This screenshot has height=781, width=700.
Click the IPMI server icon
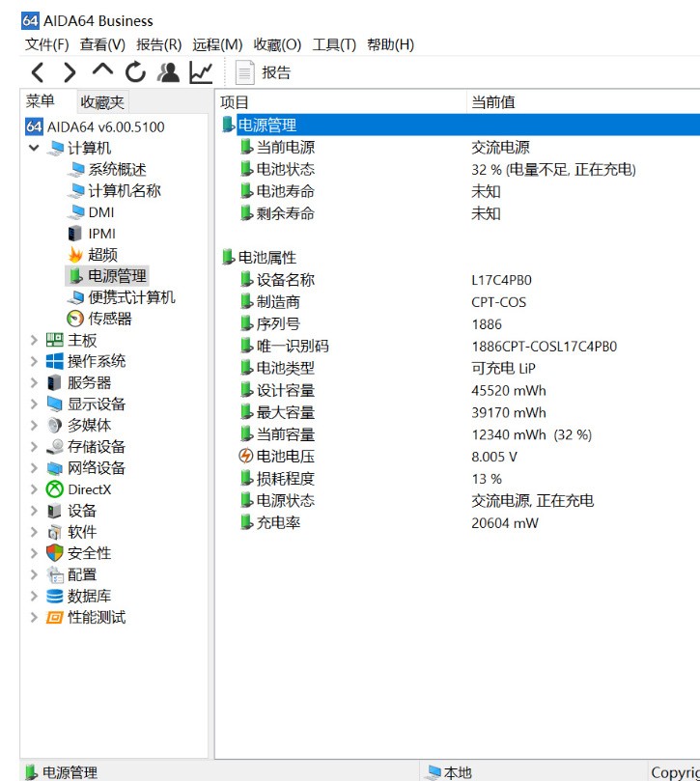click(x=74, y=234)
